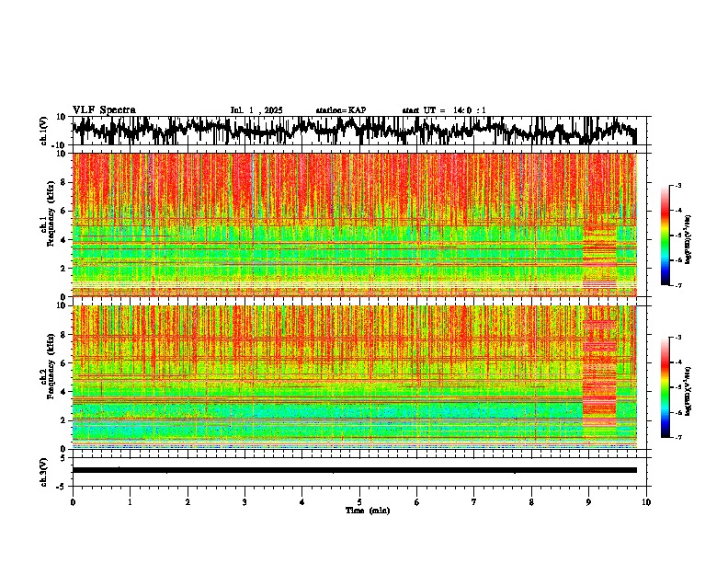Click tick label 9 on Time axis
Viewport: 728px width, 563px height.
pyautogui.click(x=588, y=502)
